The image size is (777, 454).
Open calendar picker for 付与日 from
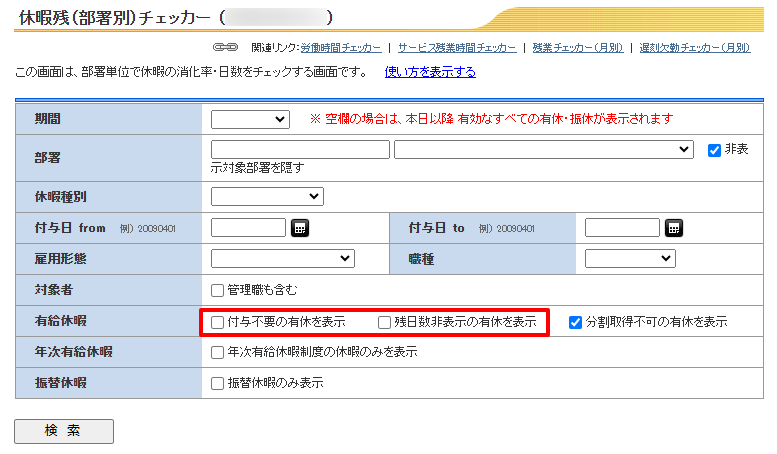300,228
